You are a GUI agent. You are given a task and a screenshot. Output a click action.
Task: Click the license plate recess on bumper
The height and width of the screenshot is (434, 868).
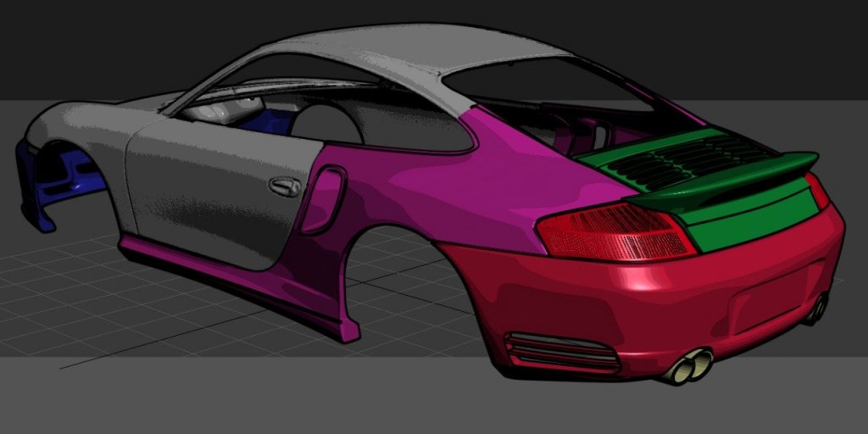pyautogui.click(x=771, y=301)
